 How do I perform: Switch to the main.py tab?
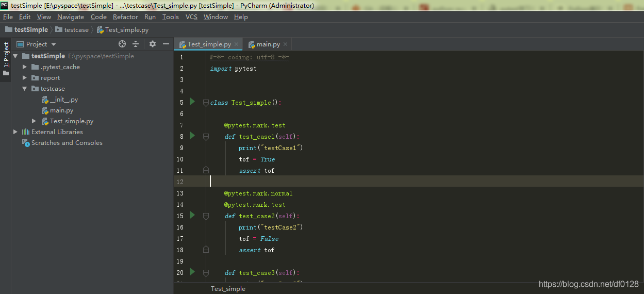[268, 44]
